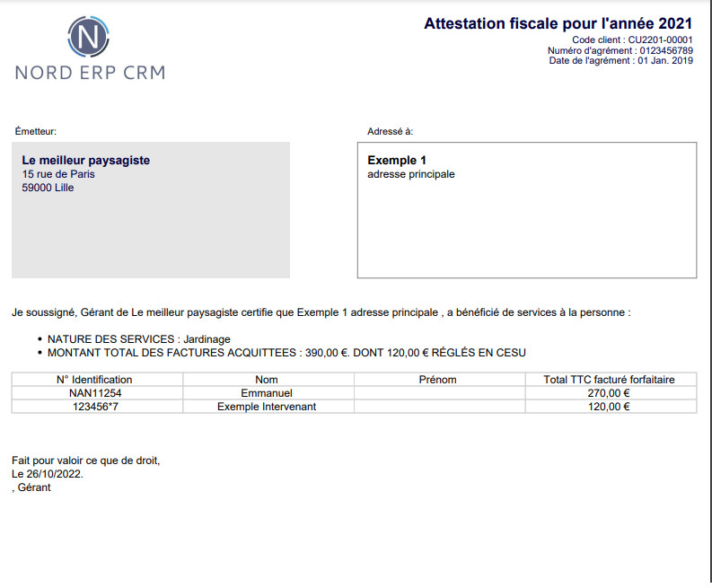This screenshot has width=712, height=588.
Task: Click the "Exemple Intervenant" name cell
Action: click(267, 407)
